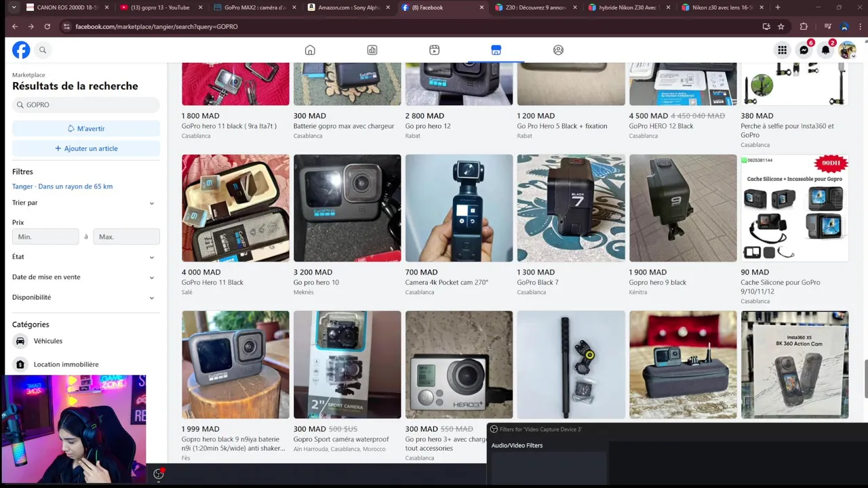This screenshot has width=868, height=488.
Task: Switch to the hybride Nikon Z30 tab
Action: [629, 7]
